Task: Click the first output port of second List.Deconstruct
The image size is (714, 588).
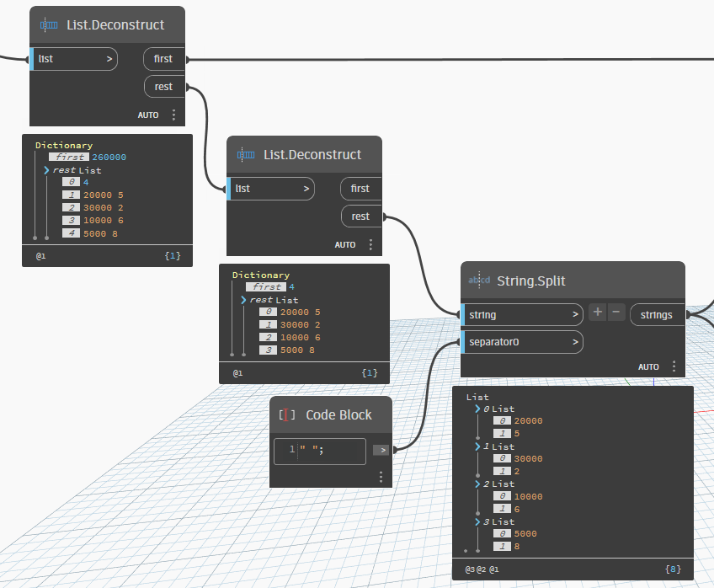Action: pyautogui.click(x=360, y=189)
